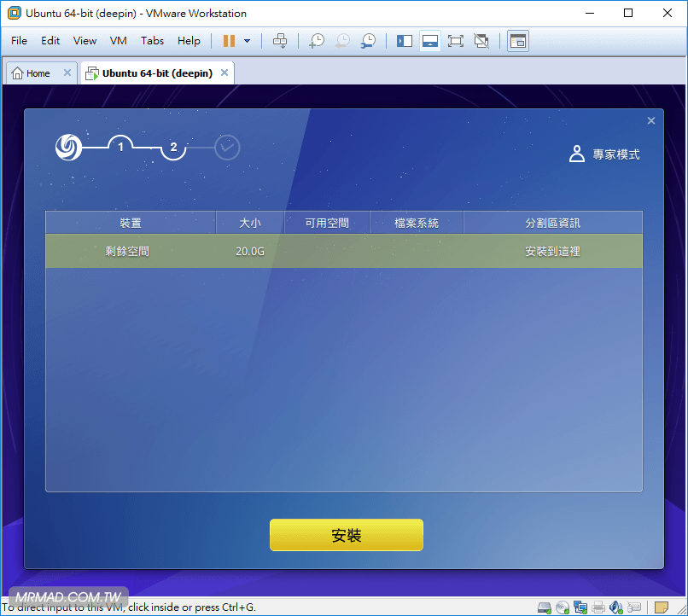Click the sound card status icon
The width and height of the screenshot is (688, 616).
tap(617, 607)
